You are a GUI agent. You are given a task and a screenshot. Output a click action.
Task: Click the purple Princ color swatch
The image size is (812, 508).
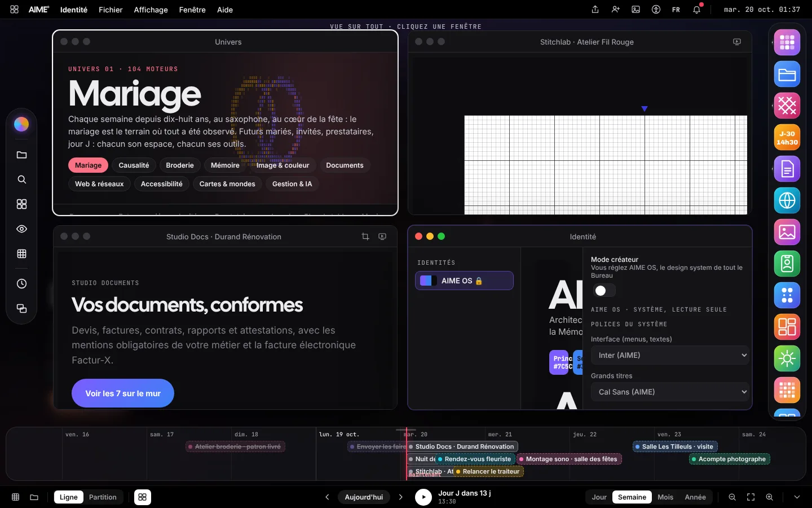(559, 362)
